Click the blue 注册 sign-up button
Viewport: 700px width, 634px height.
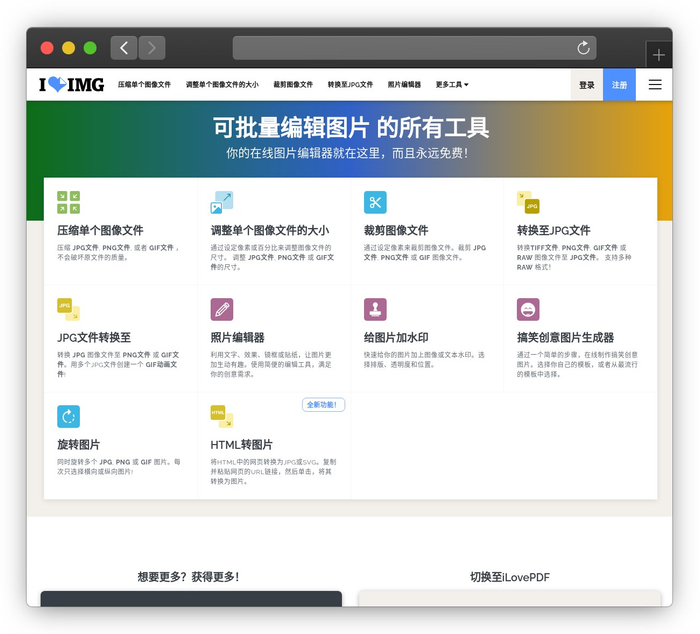click(619, 85)
